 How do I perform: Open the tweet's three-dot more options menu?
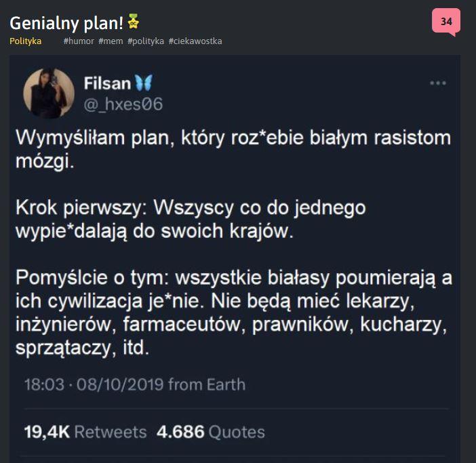437,83
